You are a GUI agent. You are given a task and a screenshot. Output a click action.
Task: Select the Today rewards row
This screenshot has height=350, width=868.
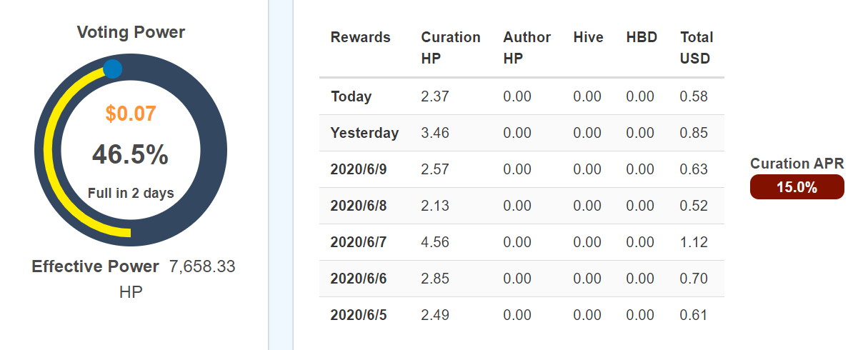point(522,96)
